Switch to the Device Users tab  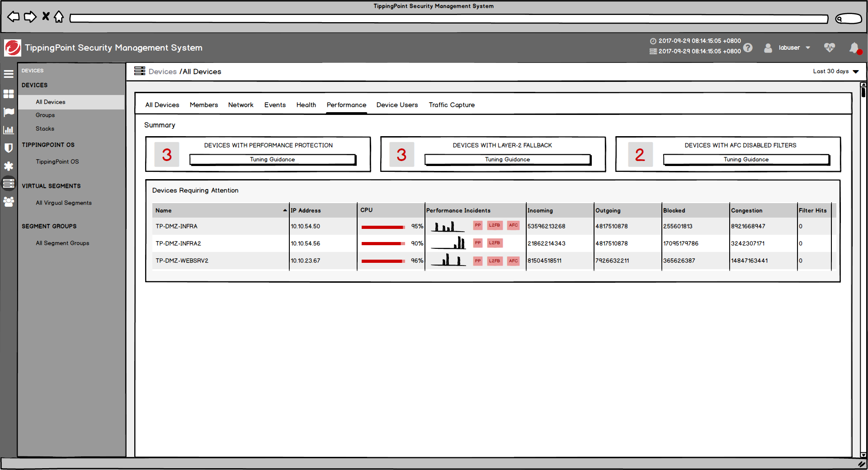397,105
